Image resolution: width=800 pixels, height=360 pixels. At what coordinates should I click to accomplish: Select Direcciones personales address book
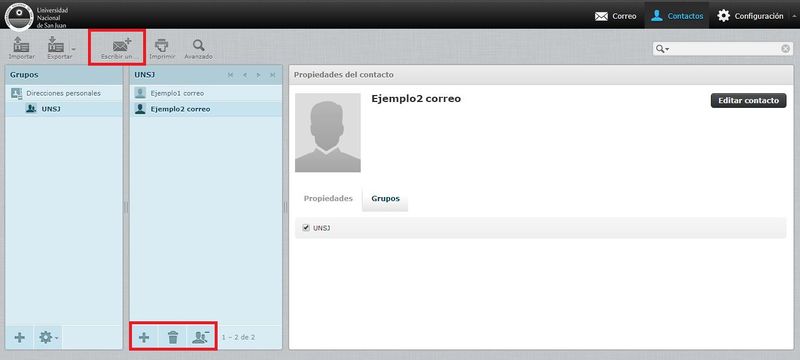point(64,93)
